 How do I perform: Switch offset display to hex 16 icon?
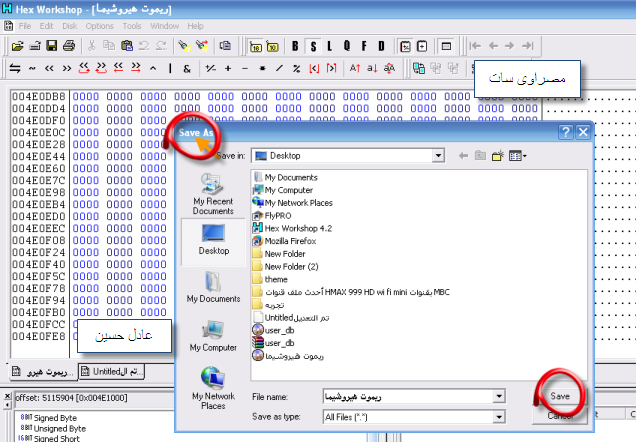tap(256, 47)
